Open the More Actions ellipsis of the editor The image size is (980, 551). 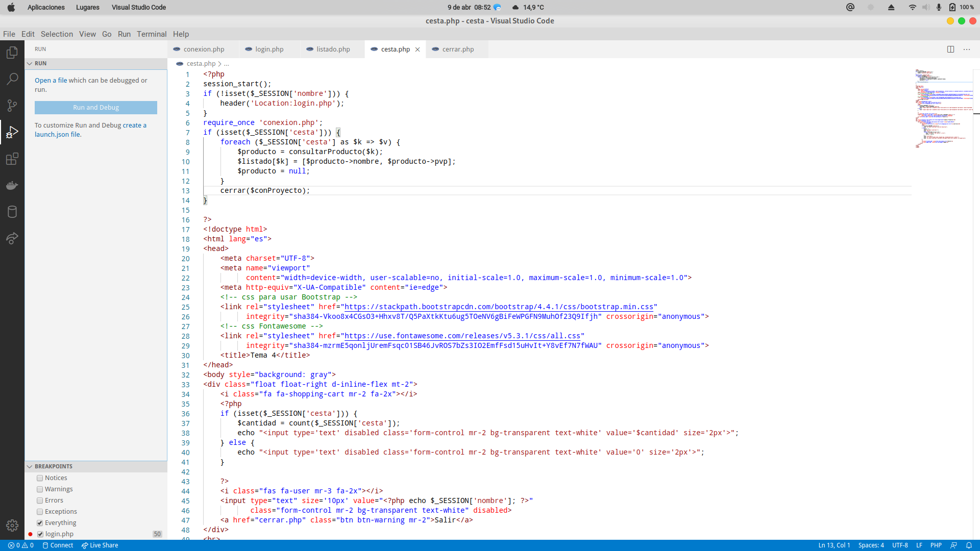[x=967, y=49]
